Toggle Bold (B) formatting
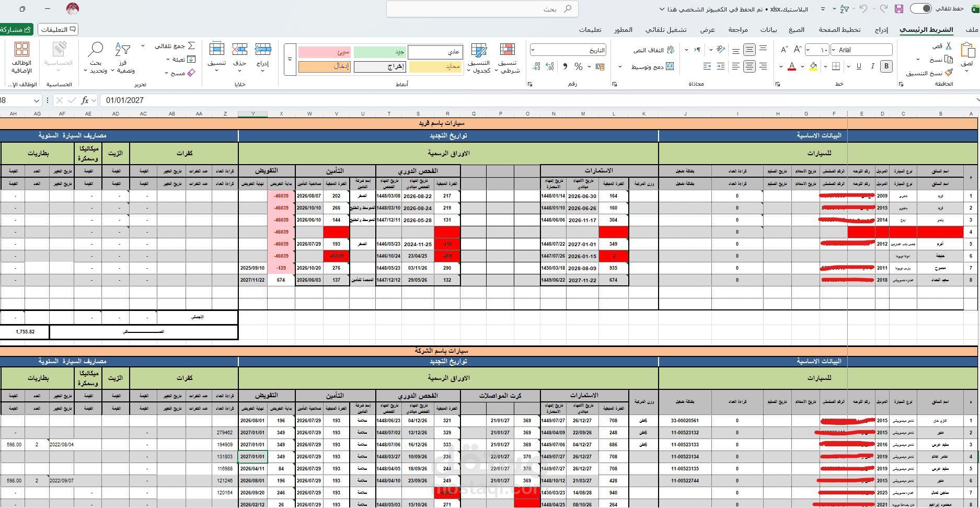980x508 pixels. tap(886, 66)
